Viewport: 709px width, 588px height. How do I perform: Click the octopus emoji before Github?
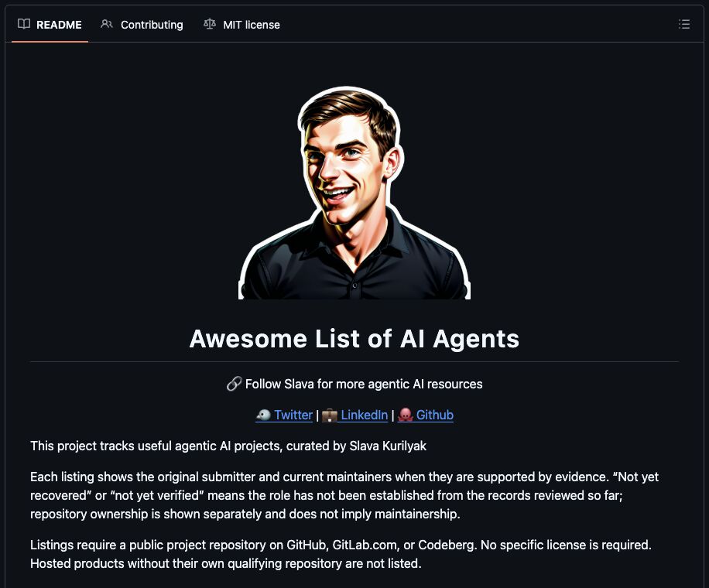click(x=406, y=415)
